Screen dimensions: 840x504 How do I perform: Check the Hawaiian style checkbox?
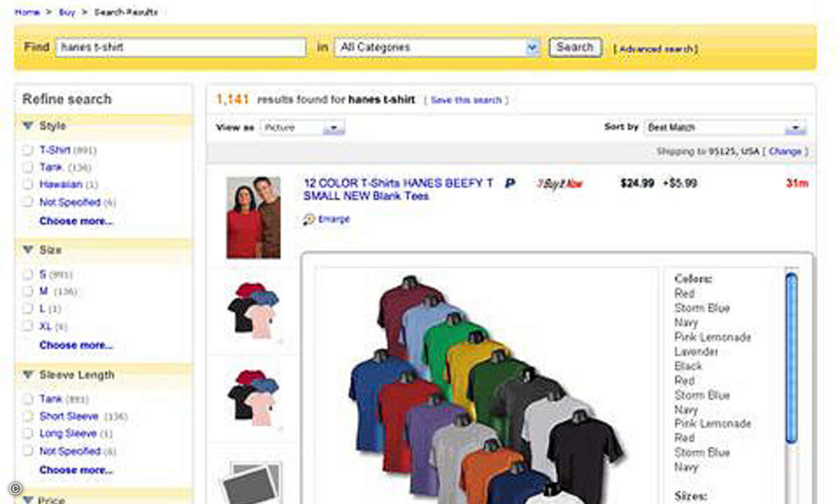[28, 185]
